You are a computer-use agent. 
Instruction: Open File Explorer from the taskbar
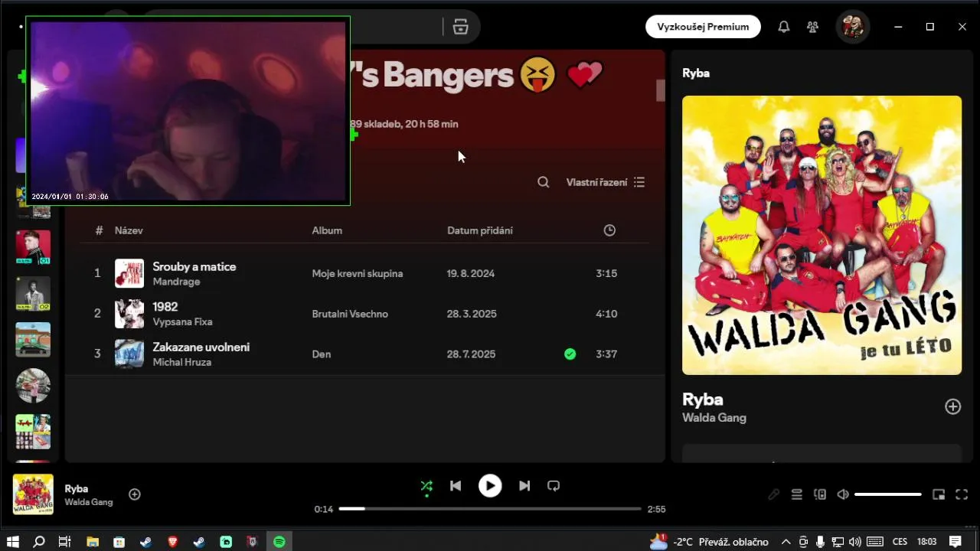[x=92, y=542]
